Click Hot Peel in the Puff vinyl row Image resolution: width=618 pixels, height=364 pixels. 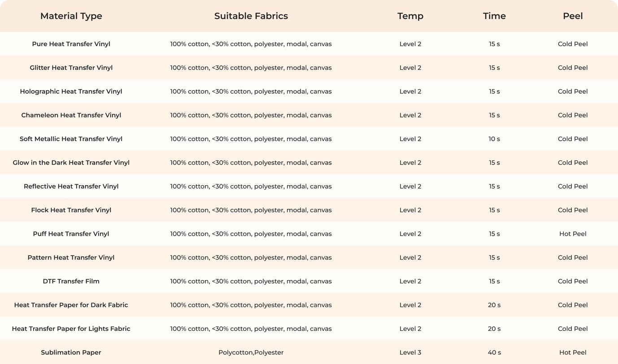(x=573, y=234)
